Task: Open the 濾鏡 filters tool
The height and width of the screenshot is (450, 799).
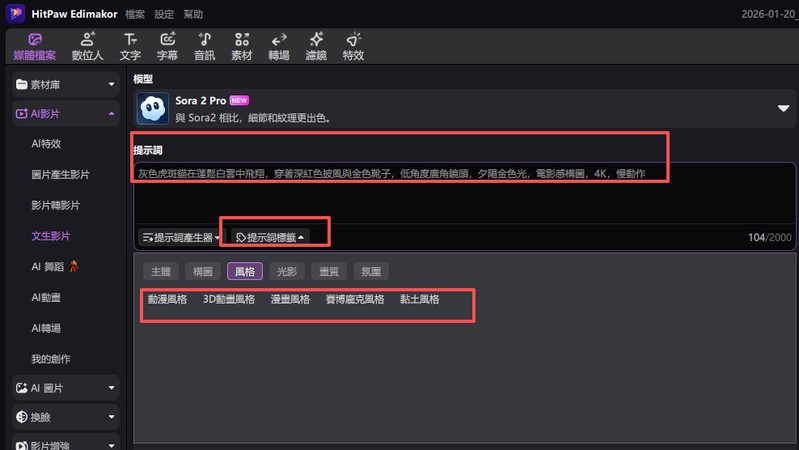Action: pyautogui.click(x=316, y=47)
